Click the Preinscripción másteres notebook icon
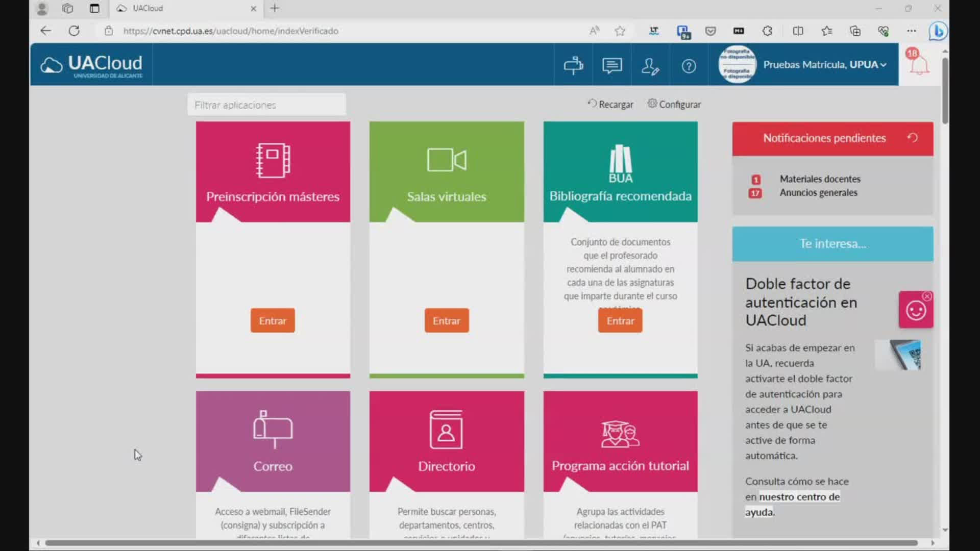This screenshot has height=551, width=980. pos(273,160)
